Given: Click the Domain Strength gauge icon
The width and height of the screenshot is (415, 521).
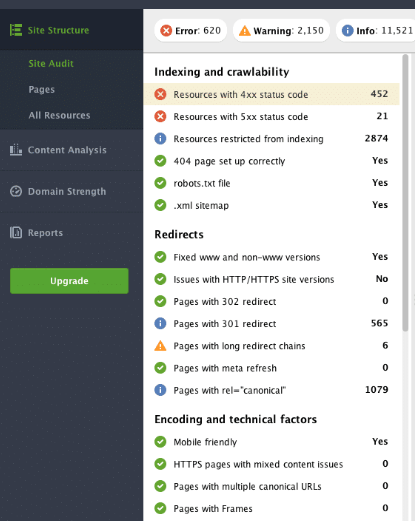Looking at the screenshot, I should point(16,191).
